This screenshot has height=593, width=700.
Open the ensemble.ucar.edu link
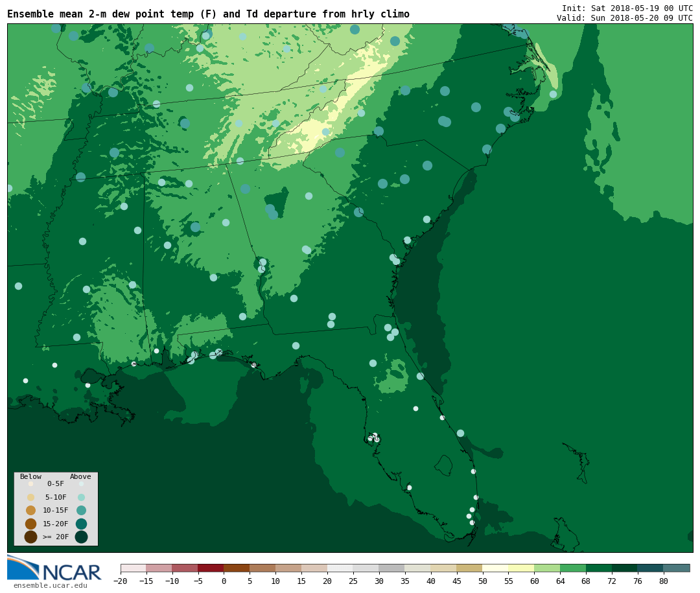[x=50, y=586]
